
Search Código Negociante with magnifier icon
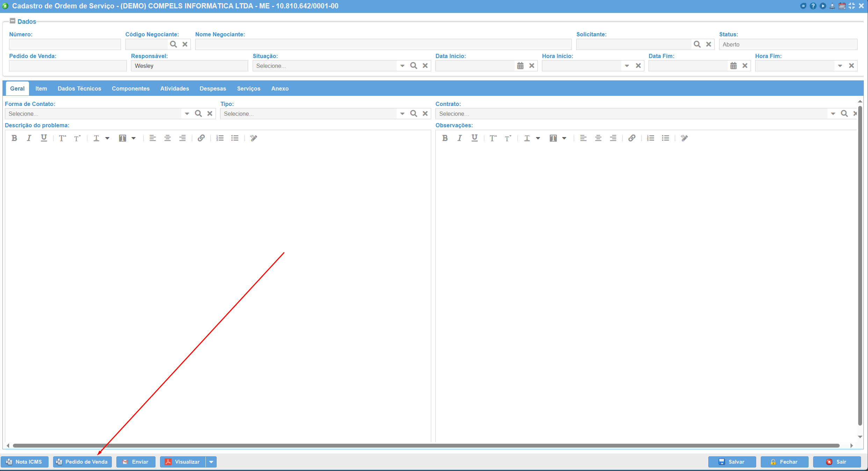click(x=173, y=44)
